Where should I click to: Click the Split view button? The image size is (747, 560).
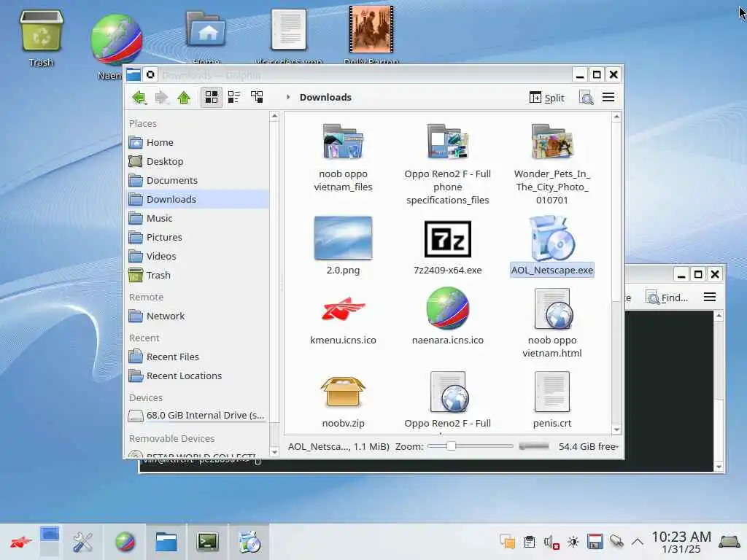[x=546, y=98]
